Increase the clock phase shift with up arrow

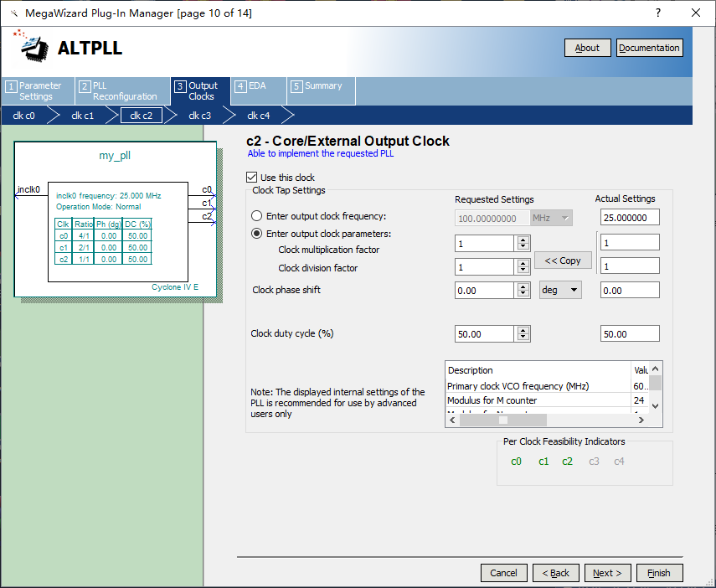click(523, 286)
